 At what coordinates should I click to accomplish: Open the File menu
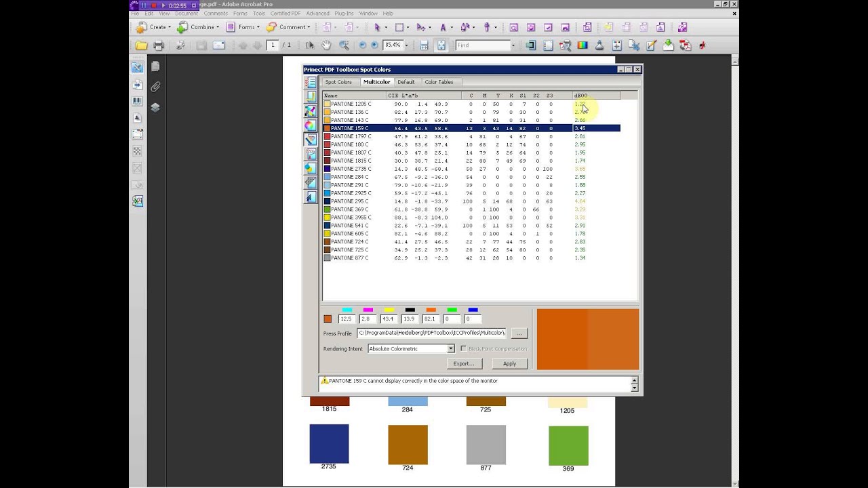click(x=135, y=14)
